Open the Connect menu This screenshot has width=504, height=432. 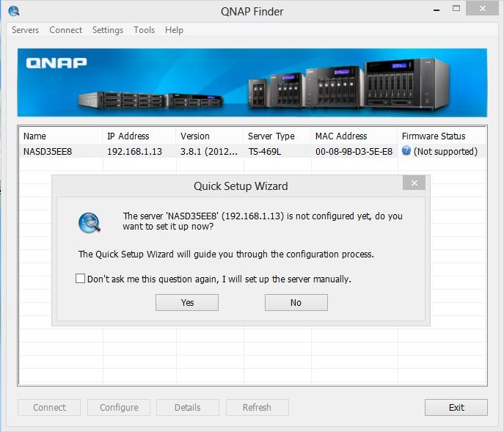65,30
